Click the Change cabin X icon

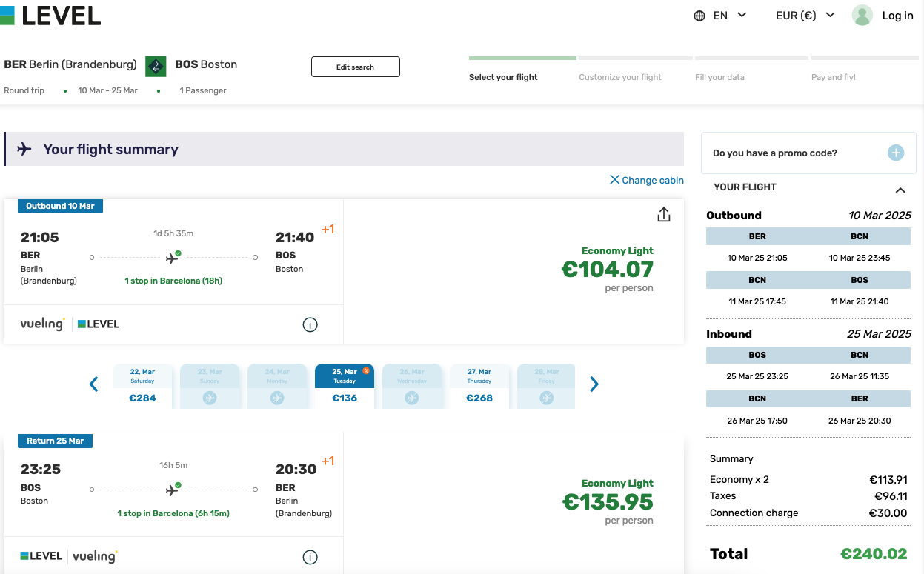point(614,179)
